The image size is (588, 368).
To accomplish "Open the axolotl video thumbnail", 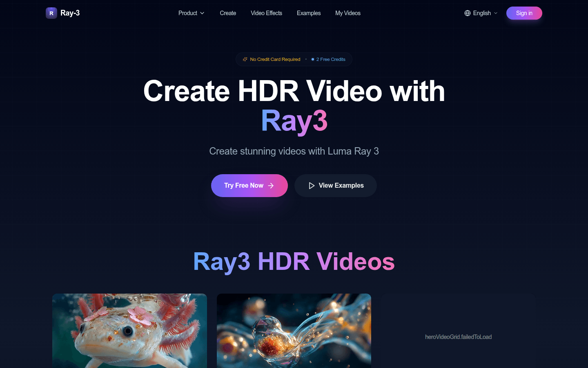I will (129, 330).
